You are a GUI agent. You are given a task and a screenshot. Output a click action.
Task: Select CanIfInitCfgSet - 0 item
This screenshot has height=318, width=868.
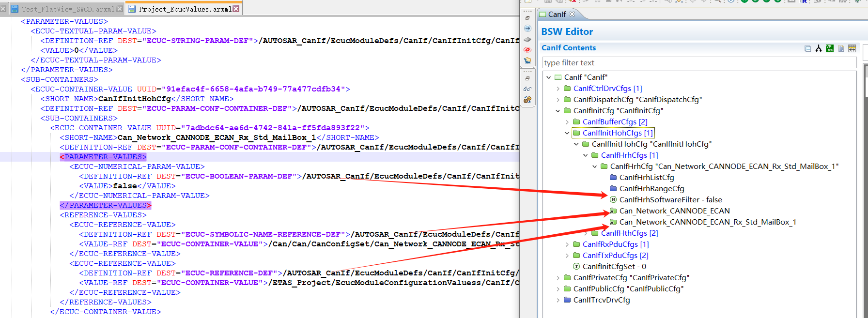614,266
